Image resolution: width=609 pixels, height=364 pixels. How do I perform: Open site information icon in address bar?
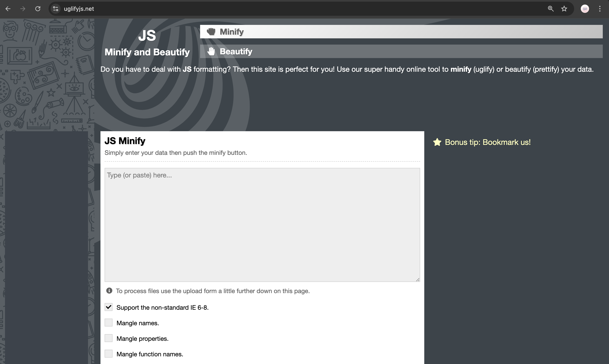[x=56, y=9]
